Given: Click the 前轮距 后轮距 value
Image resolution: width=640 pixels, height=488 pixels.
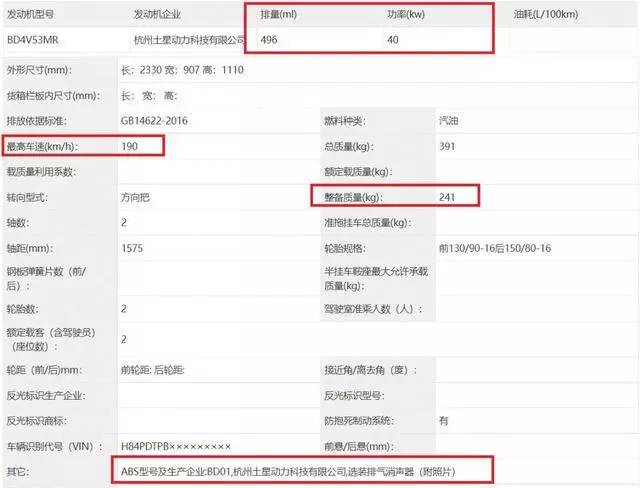Looking at the screenshot, I should coord(153,370).
